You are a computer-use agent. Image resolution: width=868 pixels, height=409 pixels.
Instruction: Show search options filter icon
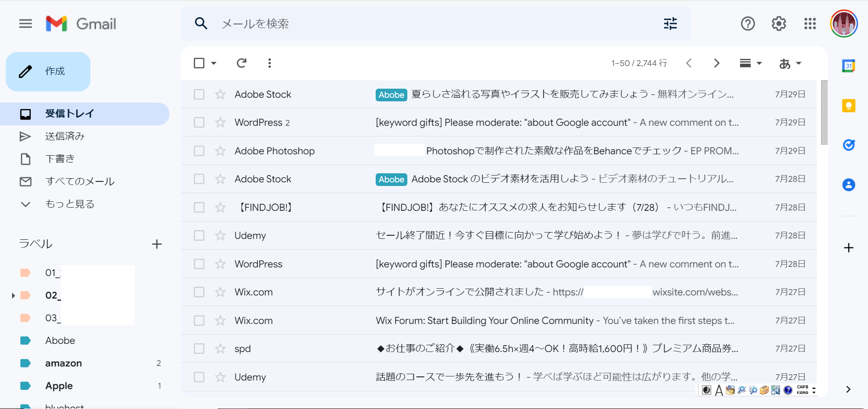click(670, 24)
